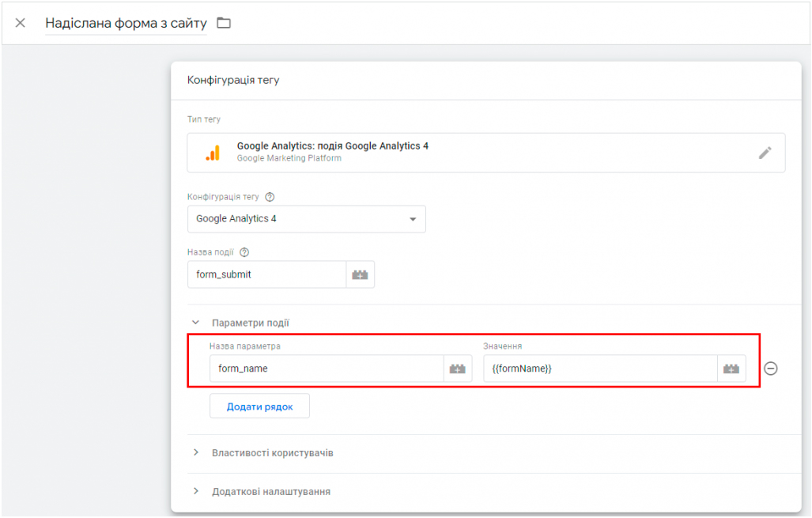The height and width of the screenshot is (518, 812).
Task: Insert variable for the {{formName}} value field
Action: 731,369
